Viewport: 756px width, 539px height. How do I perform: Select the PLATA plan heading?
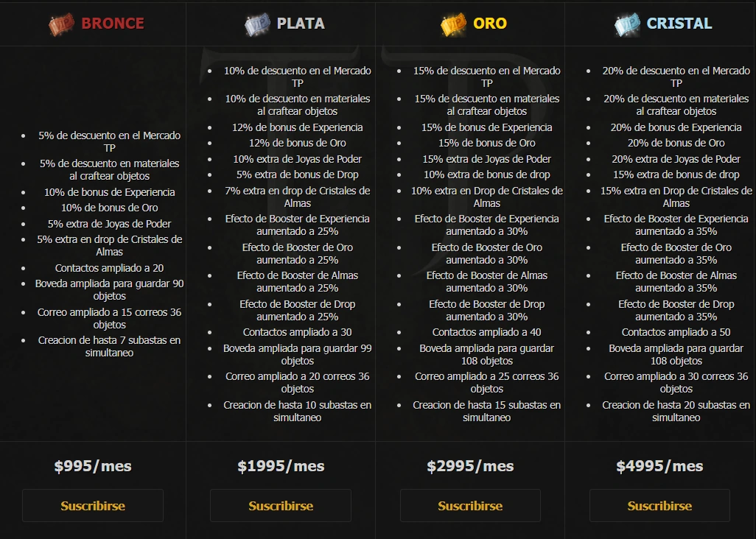click(x=301, y=24)
